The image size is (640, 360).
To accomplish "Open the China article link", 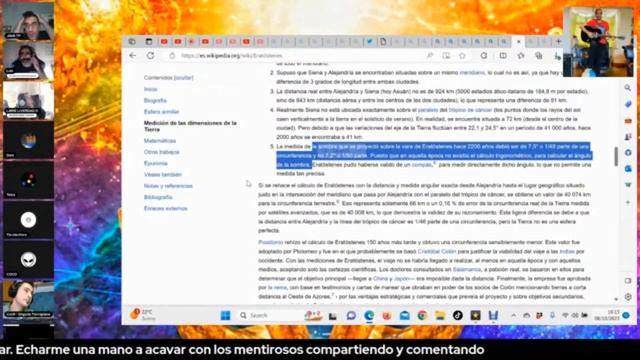I will click(380, 278).
